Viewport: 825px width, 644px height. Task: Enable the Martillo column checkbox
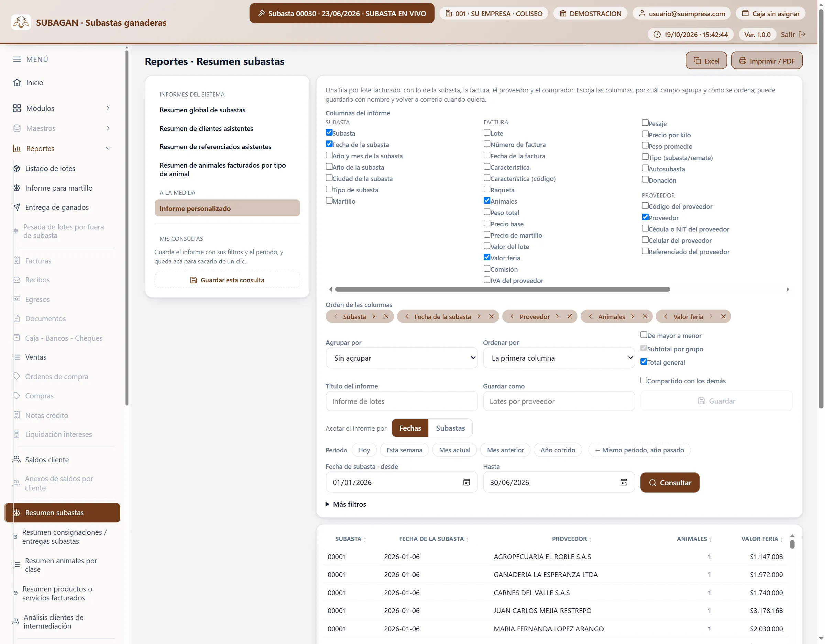pyautogui.click(x=329, y=201)
